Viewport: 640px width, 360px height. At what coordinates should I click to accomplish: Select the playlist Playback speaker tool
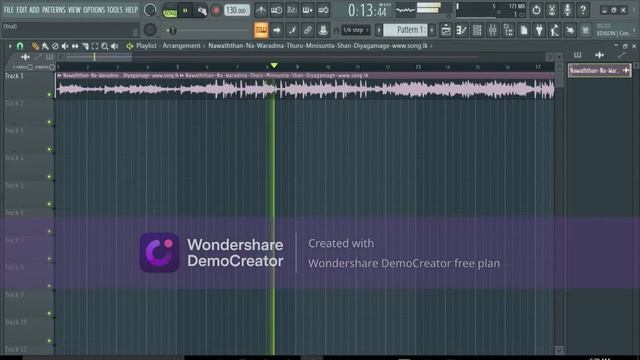pos(115,46)
